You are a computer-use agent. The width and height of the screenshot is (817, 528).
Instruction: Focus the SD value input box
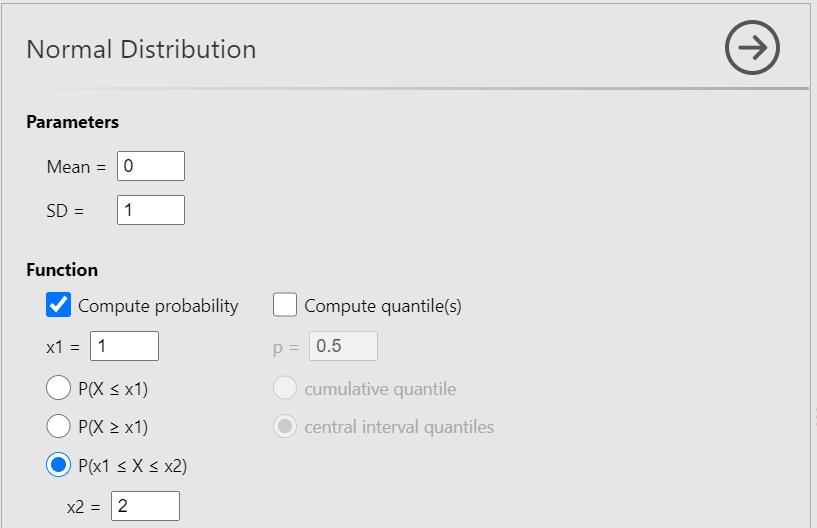tap(151, 210)
